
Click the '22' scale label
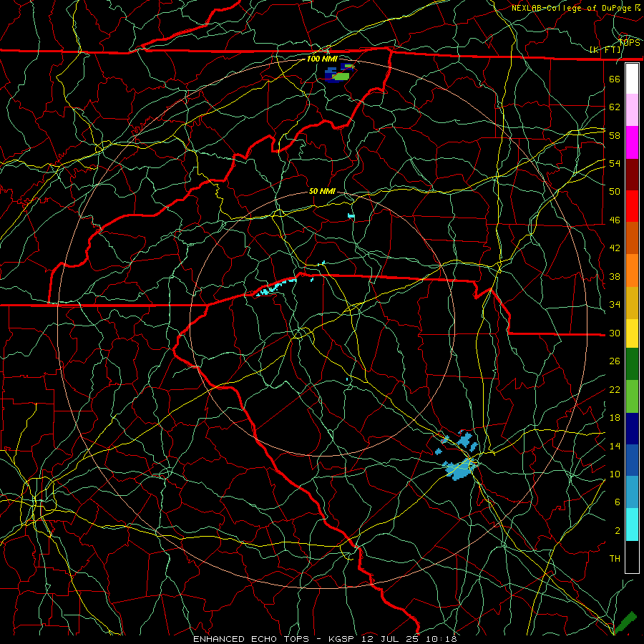[x=615, y=390]
